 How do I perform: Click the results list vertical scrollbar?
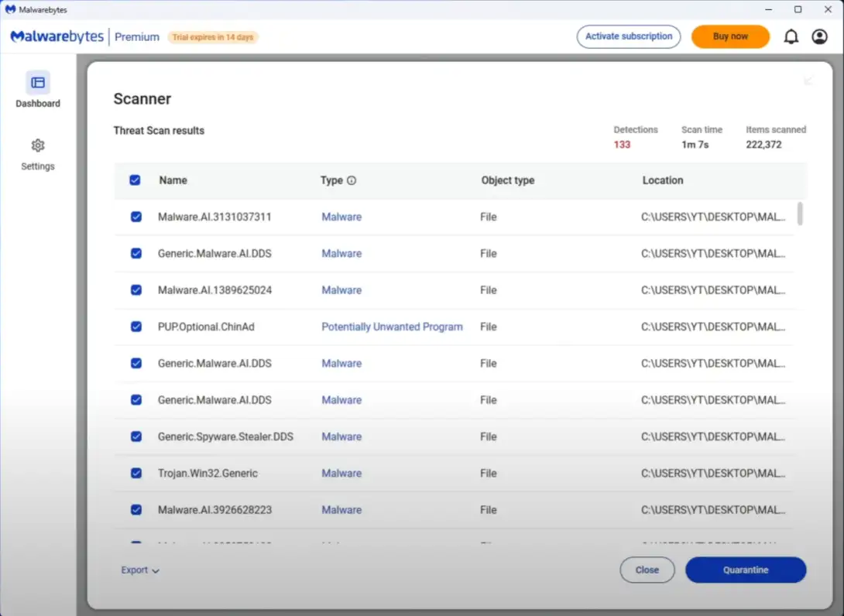point(800,214)
